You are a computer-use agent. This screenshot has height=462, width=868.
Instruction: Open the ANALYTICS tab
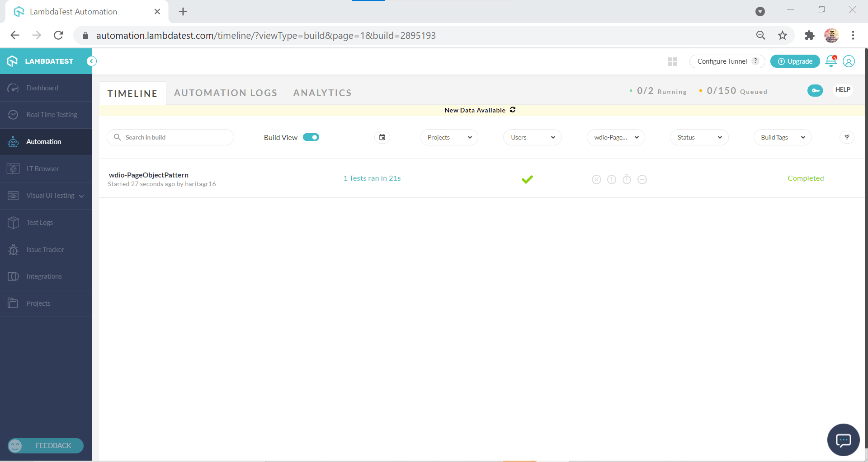(x=322, y=93)
